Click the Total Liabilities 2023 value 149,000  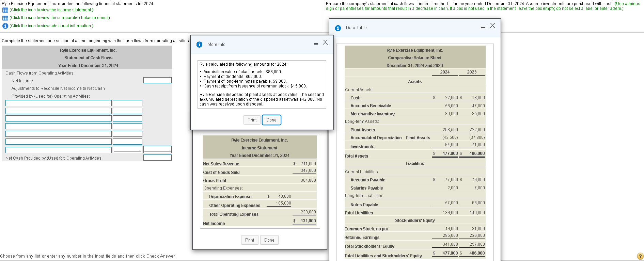477,213
